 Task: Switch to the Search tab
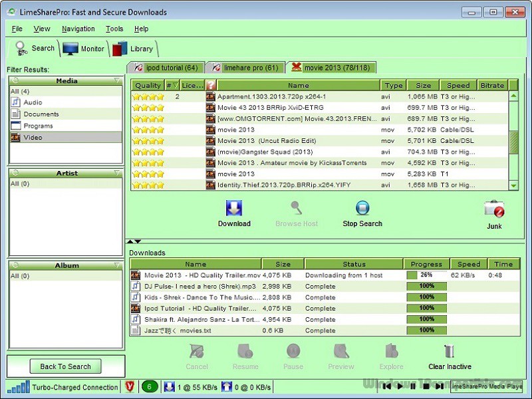[x=34, y=48]
